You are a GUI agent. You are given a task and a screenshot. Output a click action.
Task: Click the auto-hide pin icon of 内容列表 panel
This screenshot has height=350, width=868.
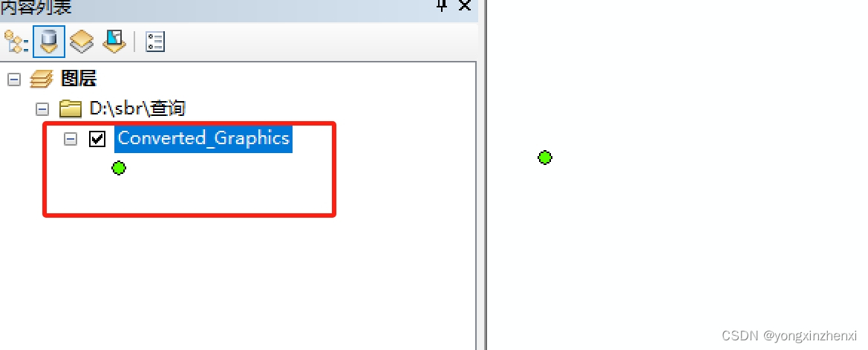coord(441,5)
